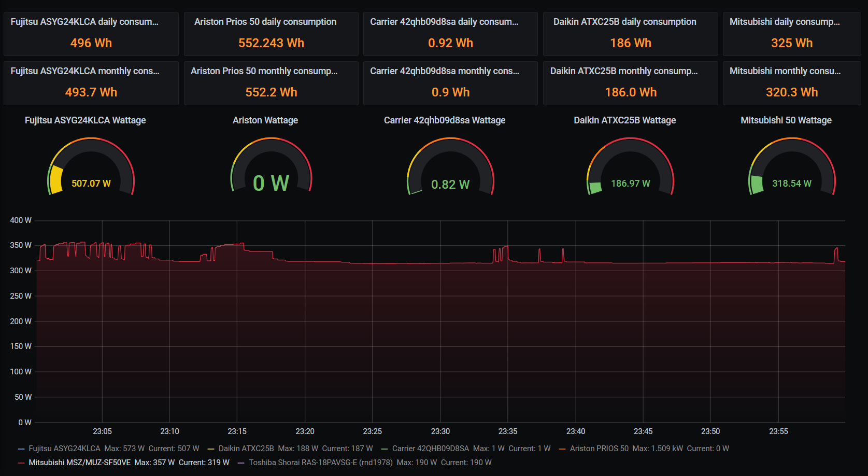Screen dimensions: 868x476
Task: Click red Mitsubishi legend color swatch
Action: (21, 463)
